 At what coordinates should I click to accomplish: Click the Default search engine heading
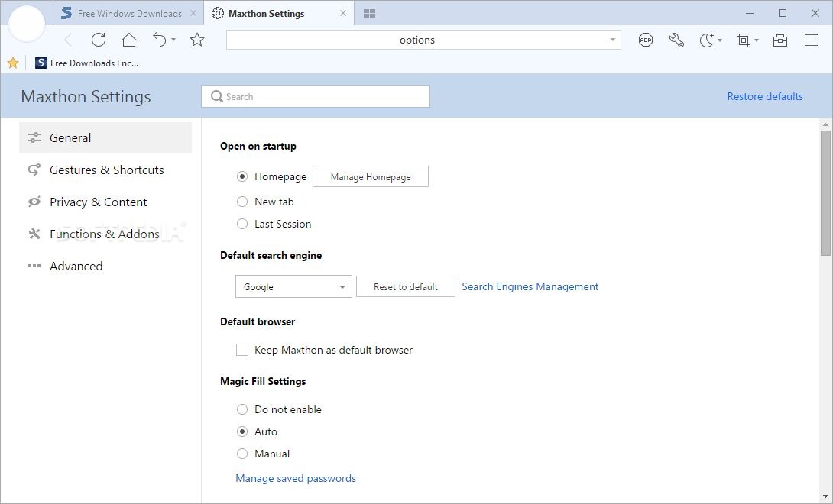[271, 256]
